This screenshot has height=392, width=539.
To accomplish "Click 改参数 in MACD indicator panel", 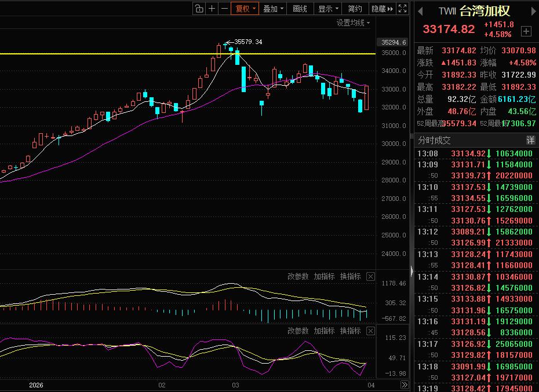I will (x=298, y=276).
